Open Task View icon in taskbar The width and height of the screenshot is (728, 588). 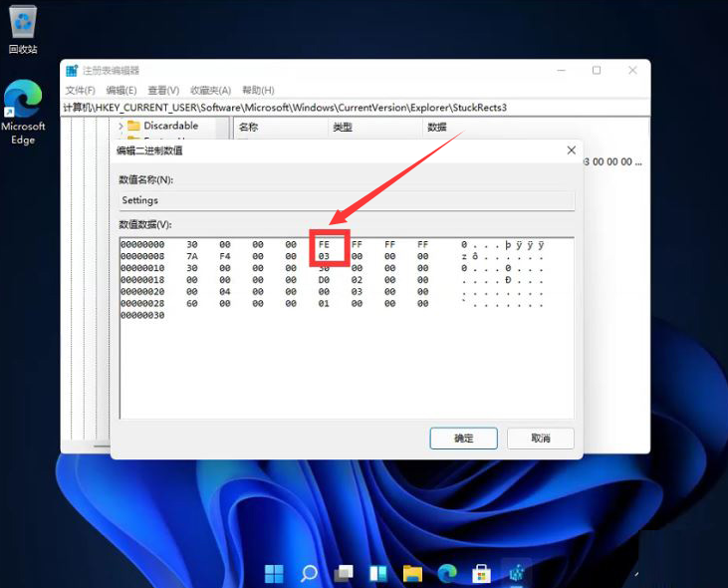(344, 574)
